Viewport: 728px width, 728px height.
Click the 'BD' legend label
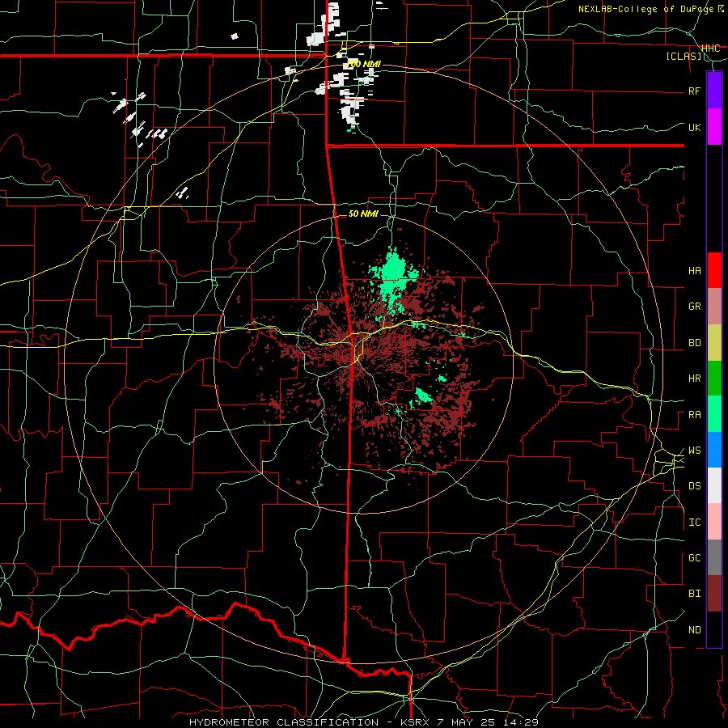coord(694,343)
